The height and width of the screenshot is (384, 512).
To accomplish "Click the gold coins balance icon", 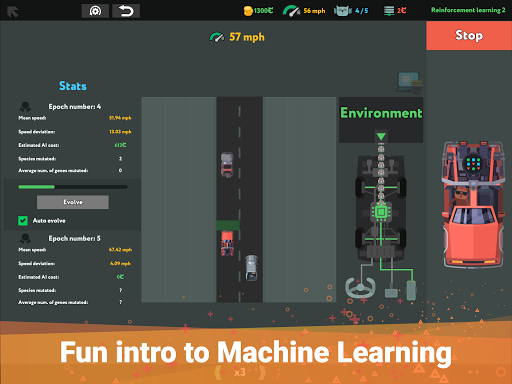I will (x=248, y=11).
